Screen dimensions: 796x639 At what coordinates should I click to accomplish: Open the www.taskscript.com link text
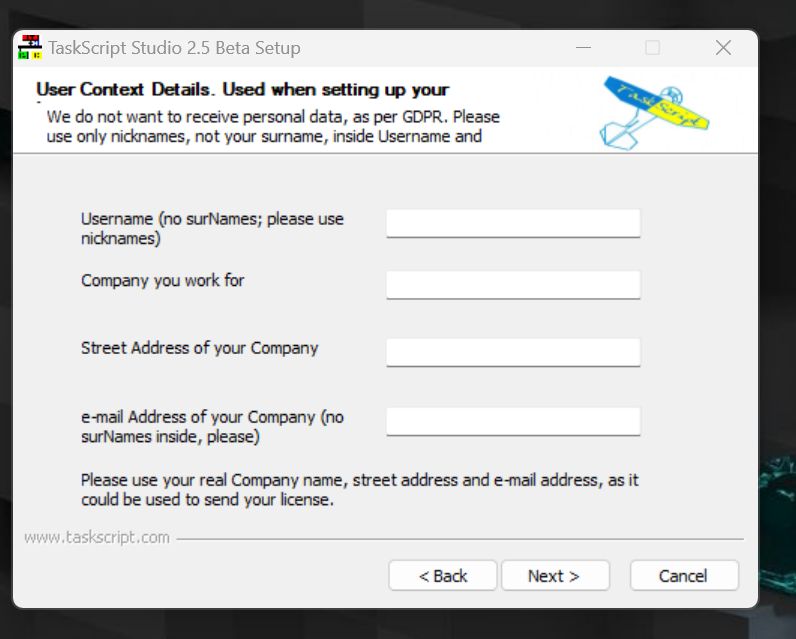(97, 537)
